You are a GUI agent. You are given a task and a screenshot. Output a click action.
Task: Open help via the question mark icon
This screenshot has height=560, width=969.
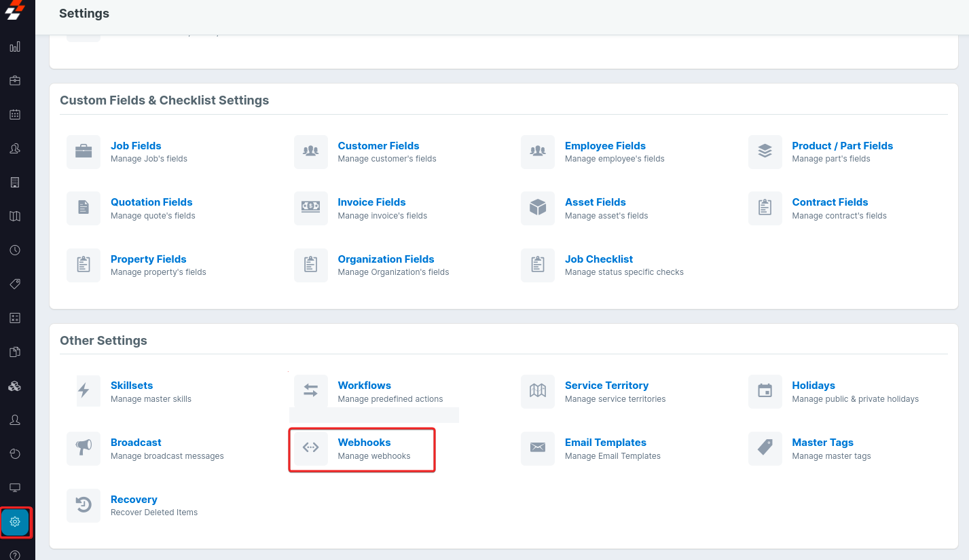[x=15, y=555]
